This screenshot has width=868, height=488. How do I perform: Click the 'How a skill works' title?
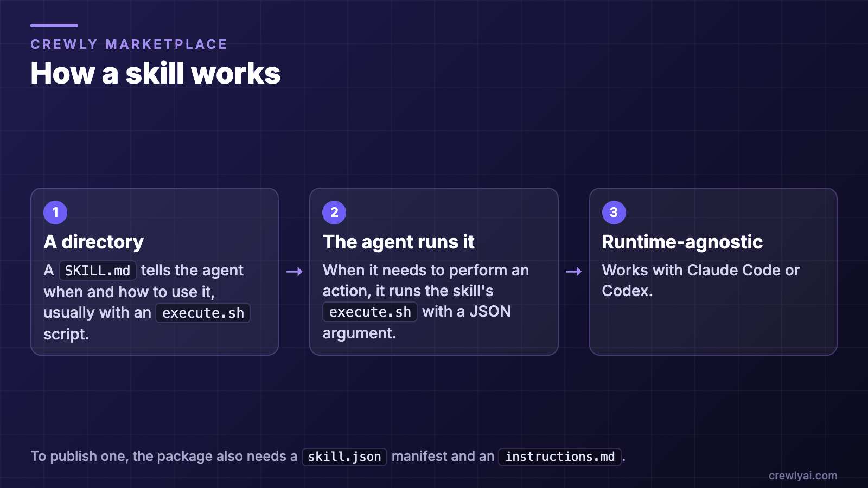[156, 73]
